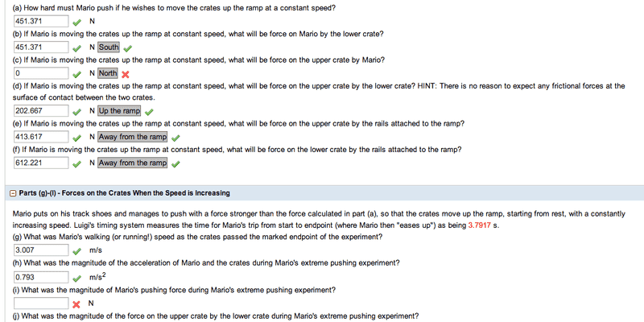Open the Up the ramp dropdown
This screenshot has height=322, width=644.
(x=120, y=111)
